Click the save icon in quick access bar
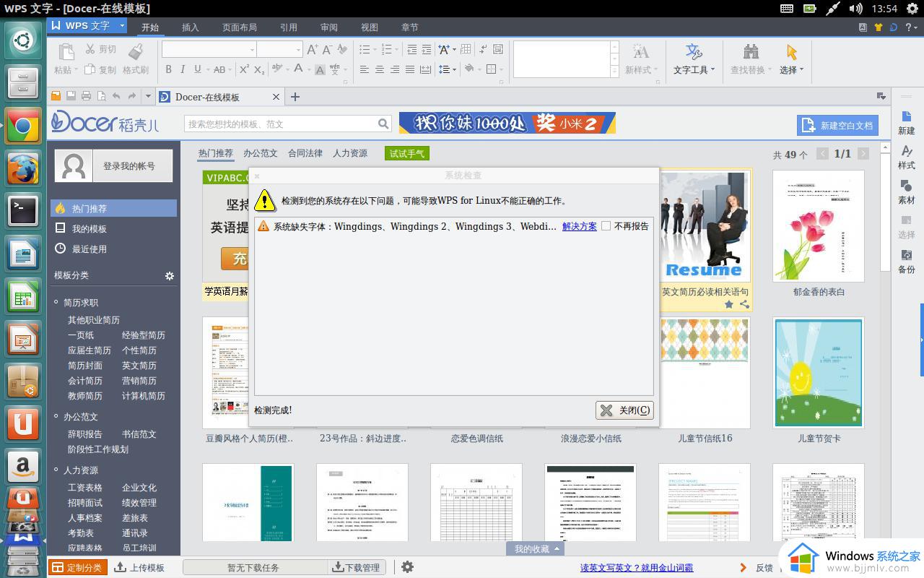The image size is (924, 578). click(x=71, y=96)
